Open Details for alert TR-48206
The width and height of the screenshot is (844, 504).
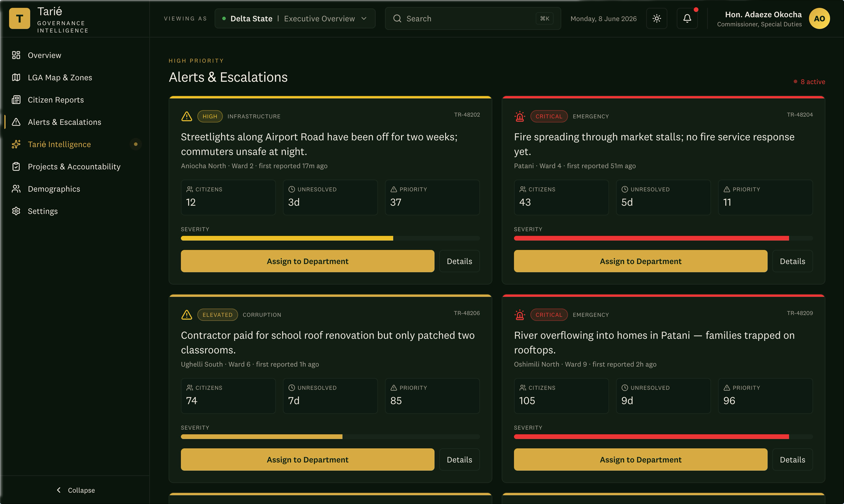point(459,459)
